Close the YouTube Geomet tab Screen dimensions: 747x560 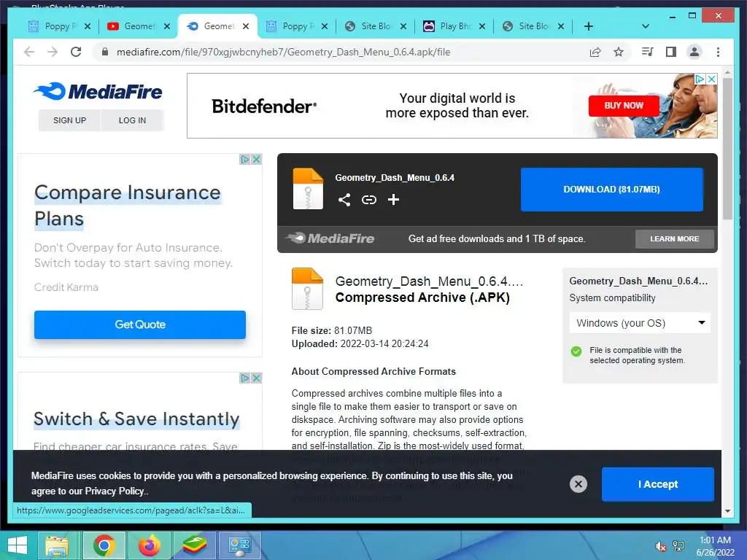[167, 26]
